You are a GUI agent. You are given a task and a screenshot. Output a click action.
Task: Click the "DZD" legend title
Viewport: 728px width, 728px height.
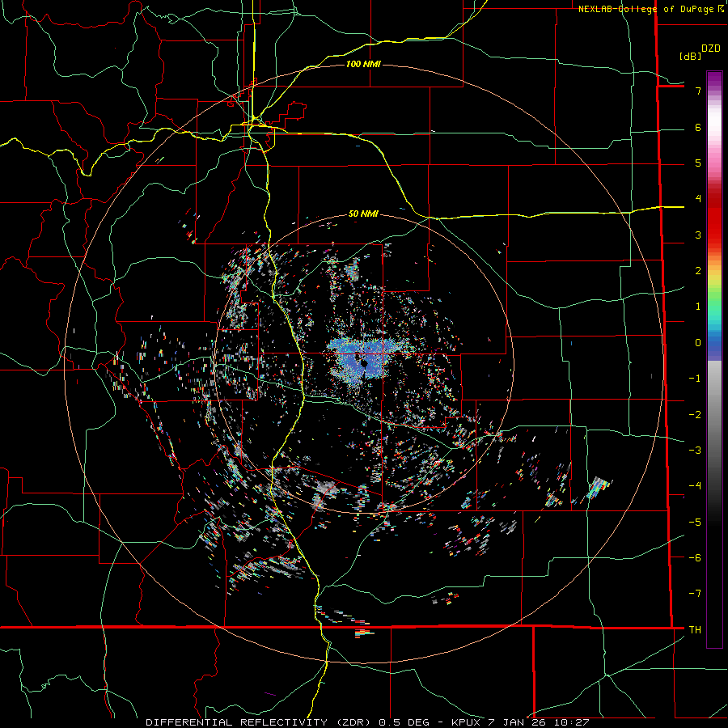(x=711, y=49)
